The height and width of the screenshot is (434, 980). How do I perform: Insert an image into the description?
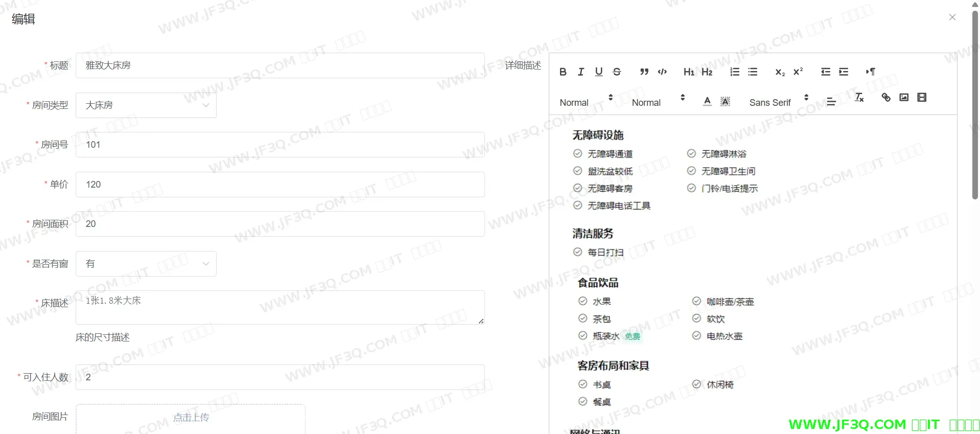click(904, 98)
